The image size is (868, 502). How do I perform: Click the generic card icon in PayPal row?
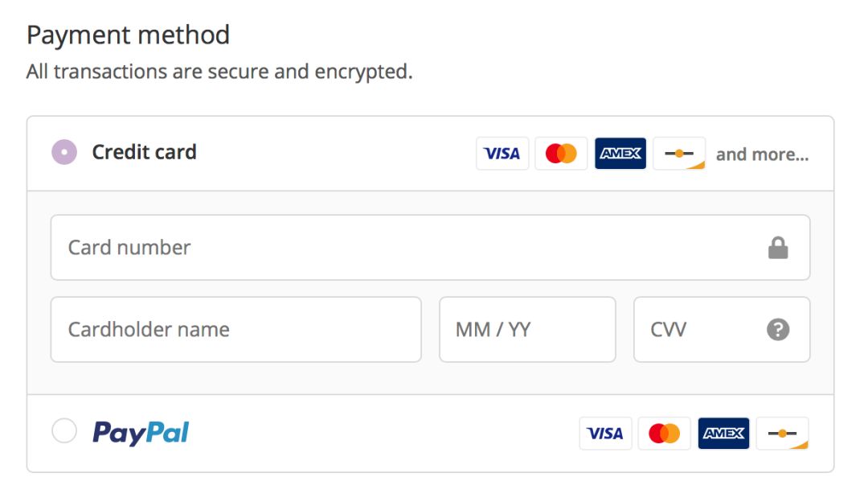coord(782,434)
